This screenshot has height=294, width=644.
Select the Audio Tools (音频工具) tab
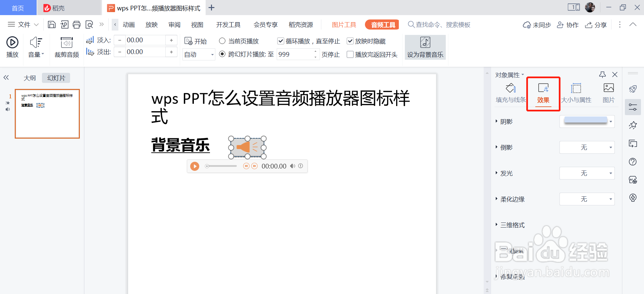(382, 25)
